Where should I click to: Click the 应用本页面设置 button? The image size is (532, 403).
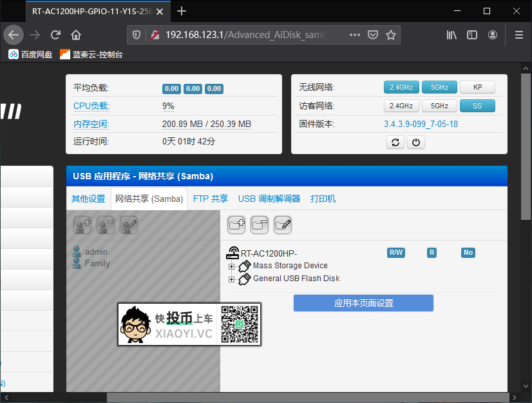tap(363, 303)
